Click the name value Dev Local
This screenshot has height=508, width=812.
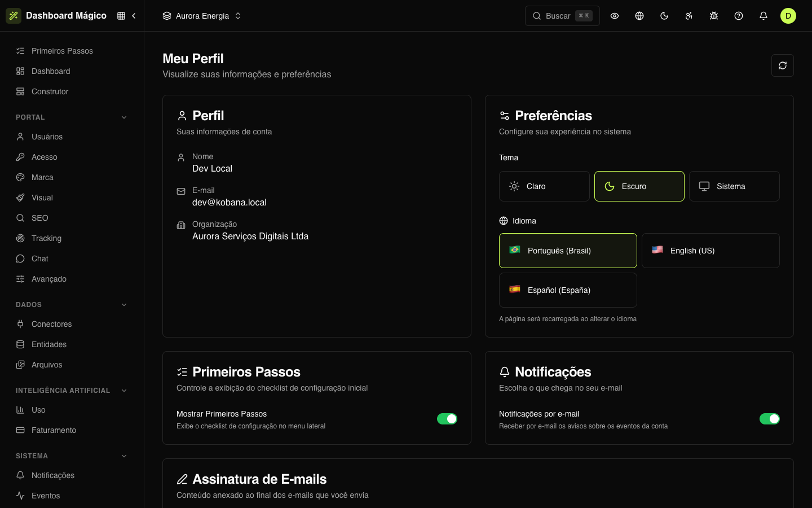212,168
